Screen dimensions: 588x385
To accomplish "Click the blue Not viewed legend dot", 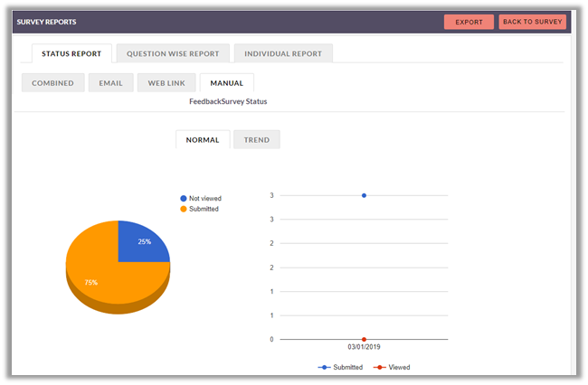I will (x=183, y=198).
